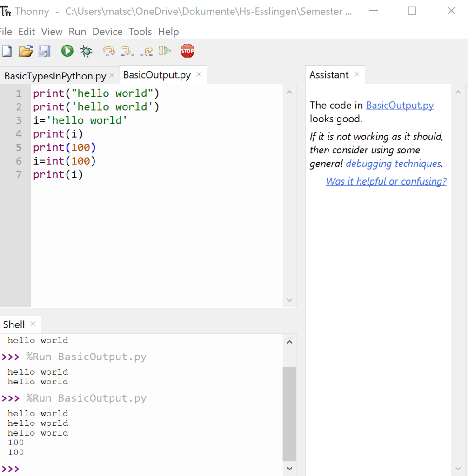Open a file with folder icon
This screenshot has height=476, width=468.
[26, 51]
